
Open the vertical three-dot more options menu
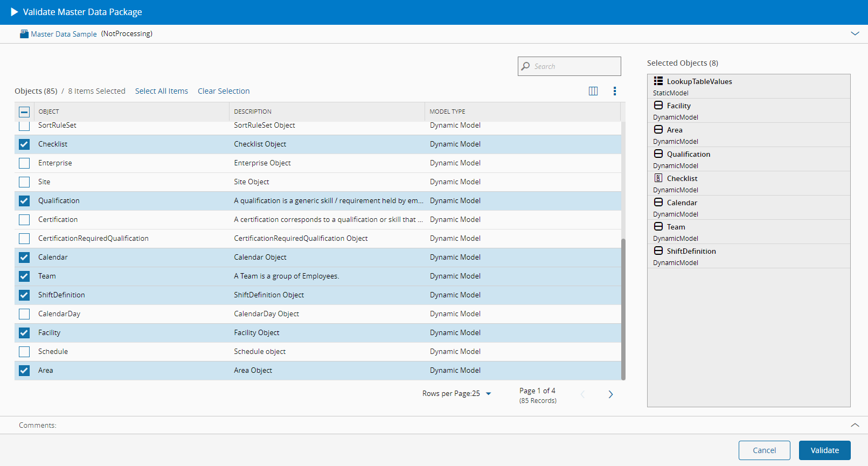pyautogui.click(x=615, y=91)
